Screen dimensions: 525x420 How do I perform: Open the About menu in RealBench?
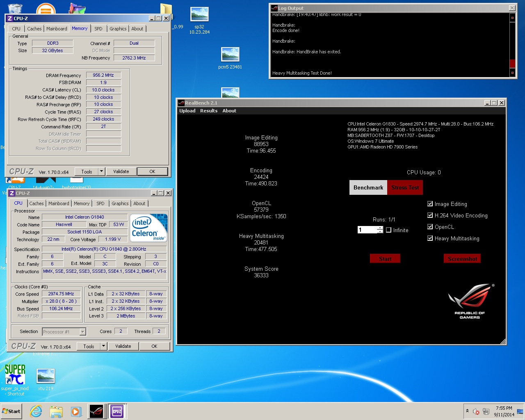tap(229, 111)
